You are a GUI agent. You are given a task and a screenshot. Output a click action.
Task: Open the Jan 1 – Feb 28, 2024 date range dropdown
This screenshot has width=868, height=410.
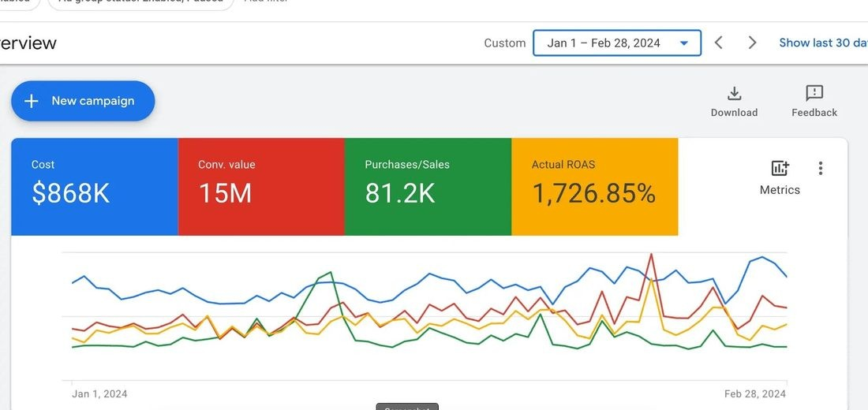[x=617, y=43]
